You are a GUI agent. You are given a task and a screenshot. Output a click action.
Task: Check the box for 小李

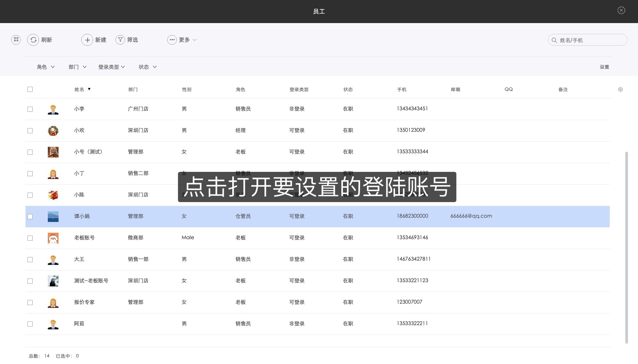click(x=30, y=109)
